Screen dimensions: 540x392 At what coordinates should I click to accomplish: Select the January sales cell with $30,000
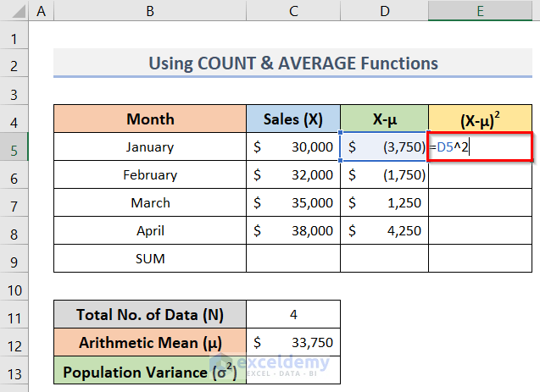click(293, 147)
